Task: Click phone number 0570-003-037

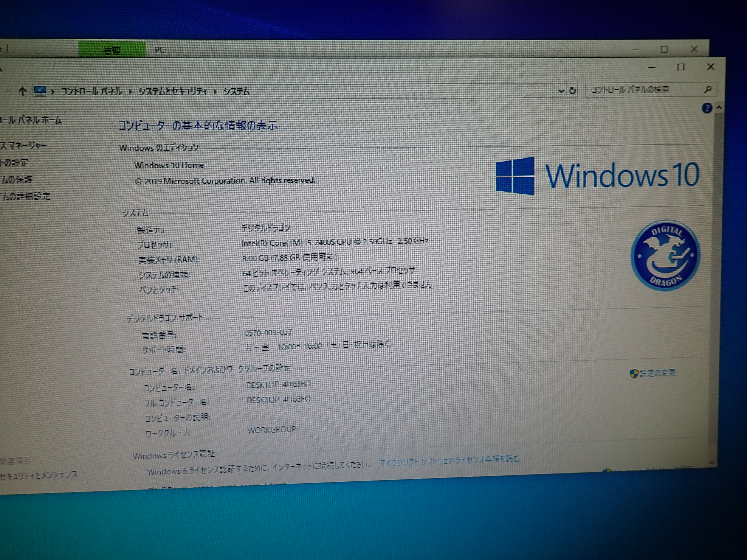Action: click(268, 332)
